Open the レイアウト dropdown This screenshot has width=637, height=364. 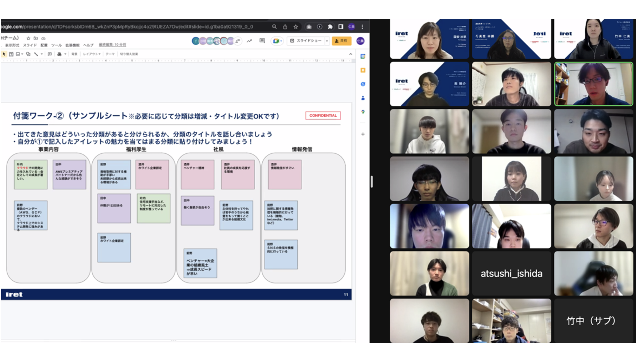point(92,54)
